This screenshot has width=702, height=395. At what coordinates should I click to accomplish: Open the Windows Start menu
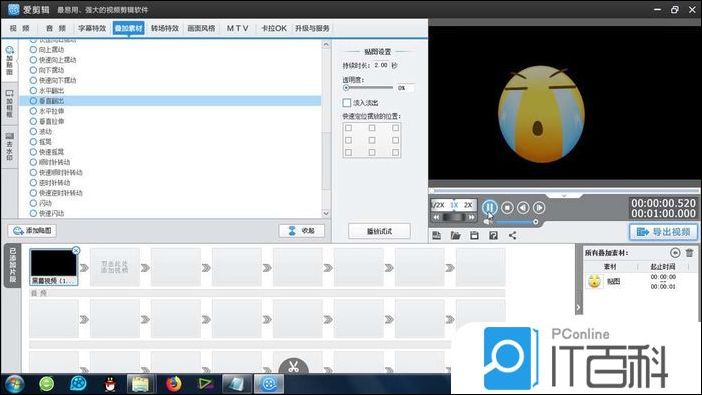[x=14, y=384]
